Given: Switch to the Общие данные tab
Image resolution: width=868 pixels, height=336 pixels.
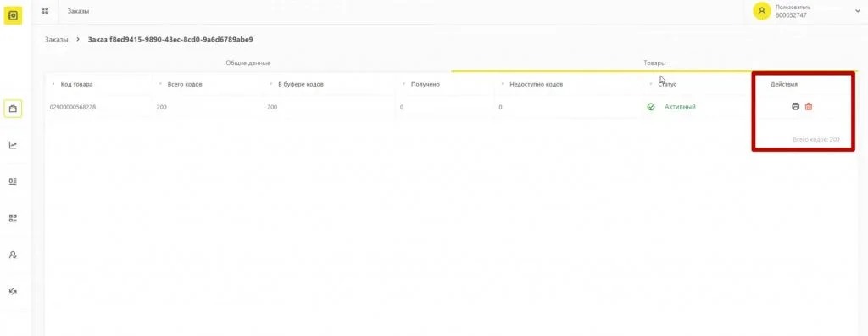Looking at the screenshot, I should point(248,63).
